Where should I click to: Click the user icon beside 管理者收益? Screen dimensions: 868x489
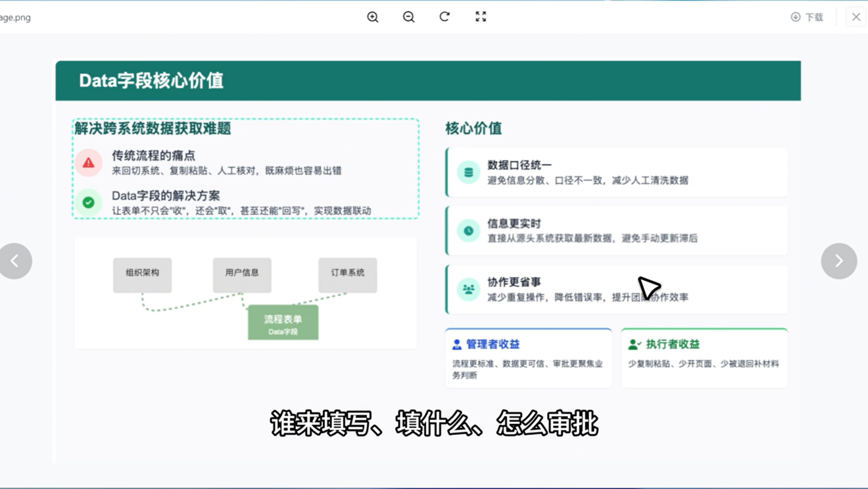[457, 344]
